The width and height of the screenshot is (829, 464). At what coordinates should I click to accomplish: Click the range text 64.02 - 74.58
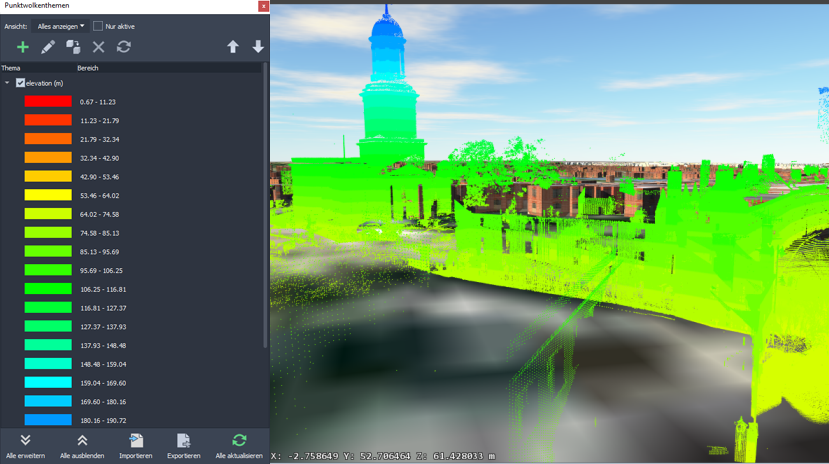click(x=99, y=215)
